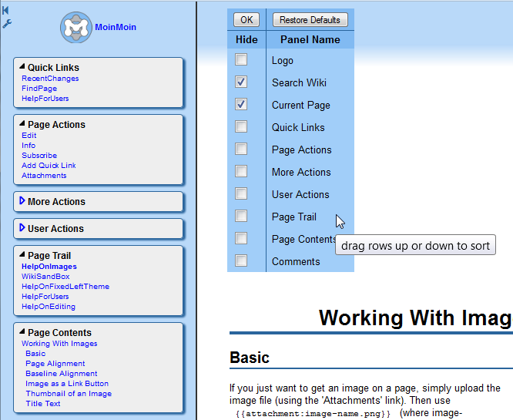Screen dimensions: 513x420
Task: Jump to Thumbnail of an Image section
Action: [68, 394]
